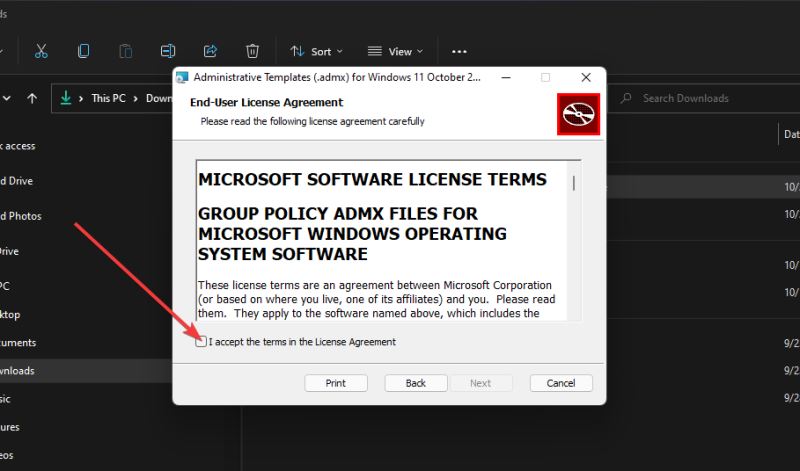This screenshot has width=800, height=471.
Task: Click the Rename icon in File Explorer
Action: click(x=168, y=52)
